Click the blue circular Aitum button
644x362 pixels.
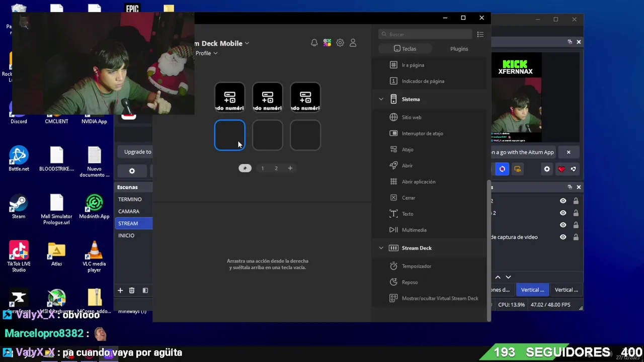(x=502, y=169)
